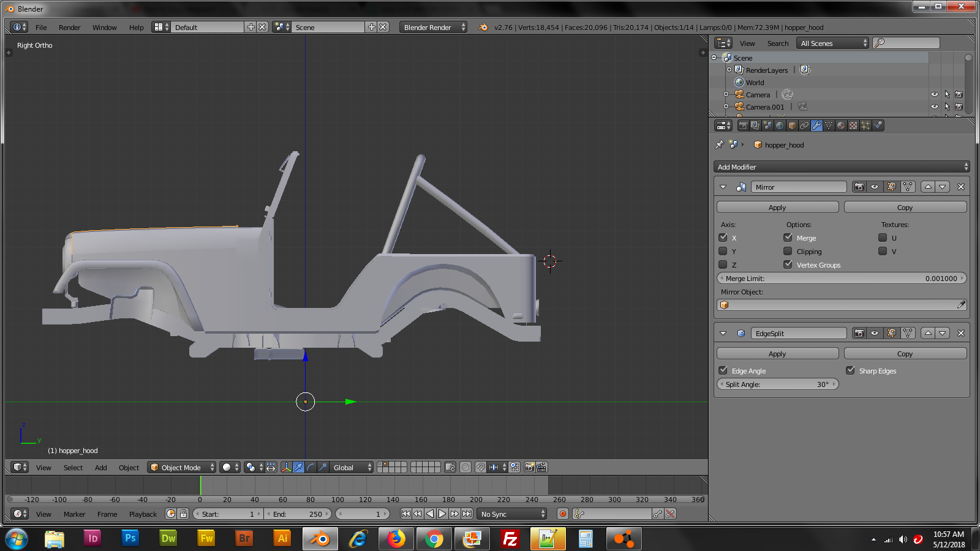Open the Select menu in 3D viewport

click(73, 467)
